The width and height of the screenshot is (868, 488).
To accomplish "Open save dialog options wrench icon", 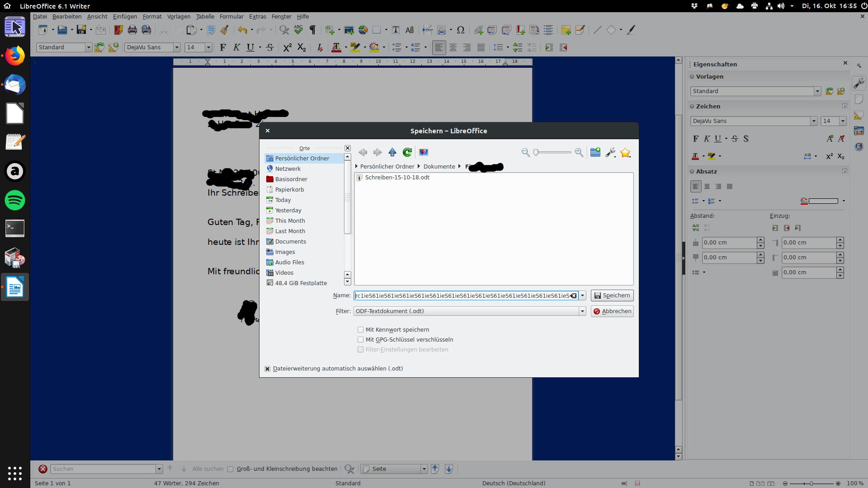I will point(611,153).
